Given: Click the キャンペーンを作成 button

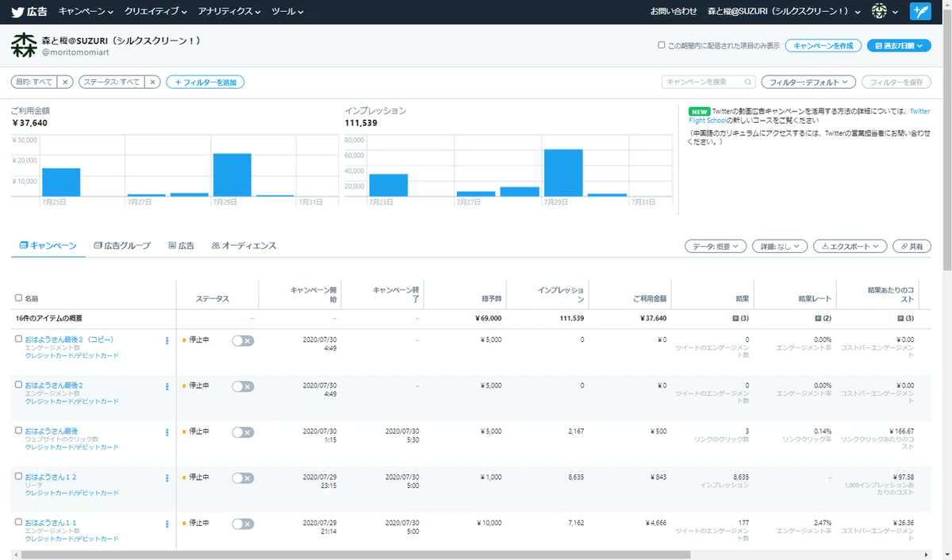Looking at the screenshot, I should [823, 46].
